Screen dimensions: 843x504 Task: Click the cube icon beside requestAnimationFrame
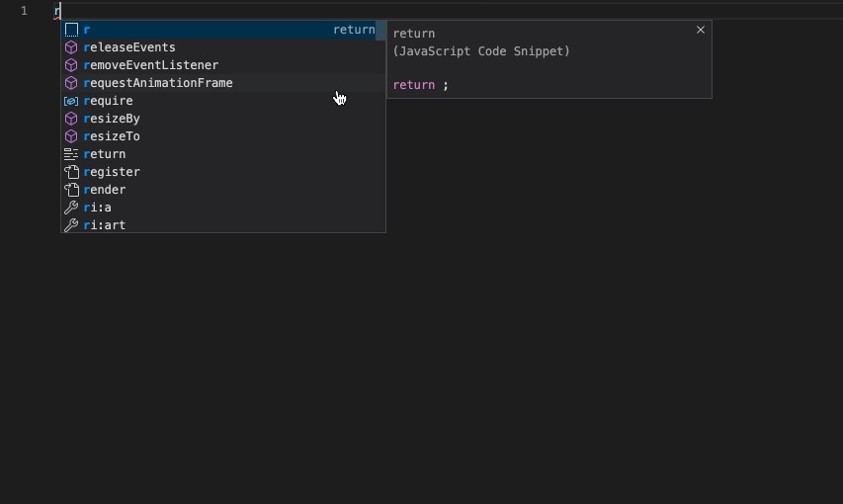pos(71,83)
